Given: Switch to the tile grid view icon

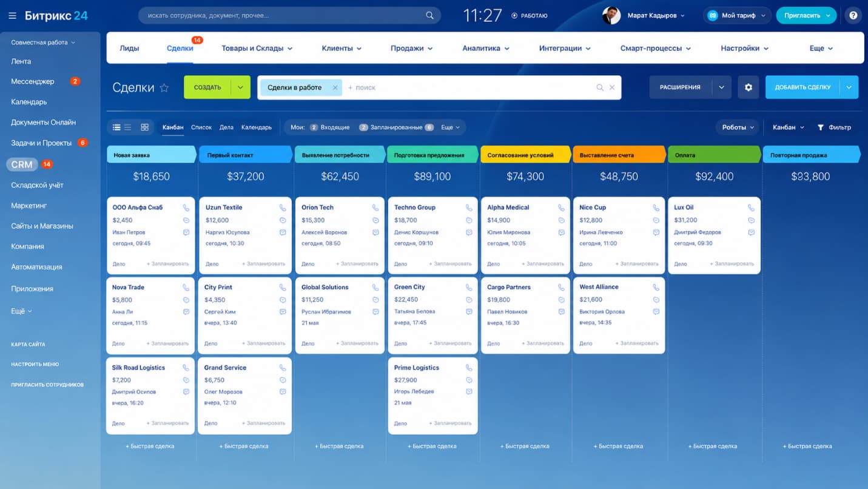Looking at the screenshot, I should (x=144, y=127).
